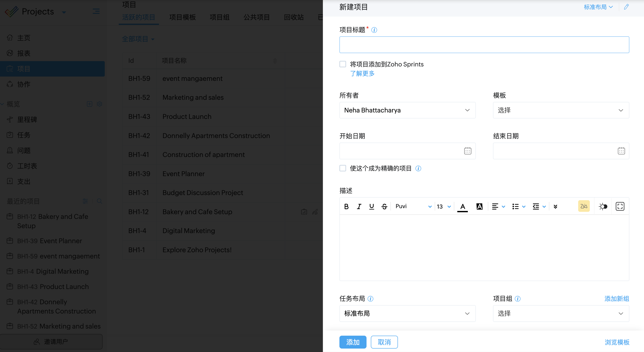The height and width of the screenshot is (352, 644).
Task: Click the Bold formatting icon
Action: [x=346, y=206]
